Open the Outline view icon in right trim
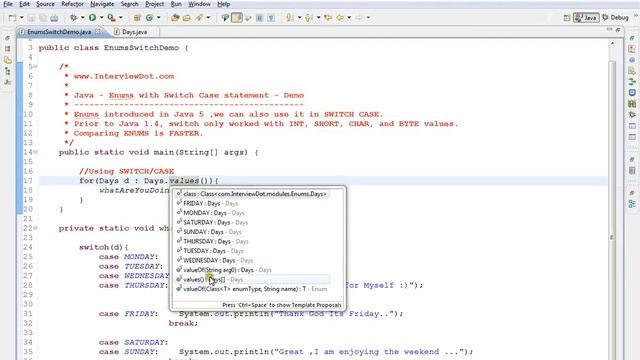 coord(632,203)
